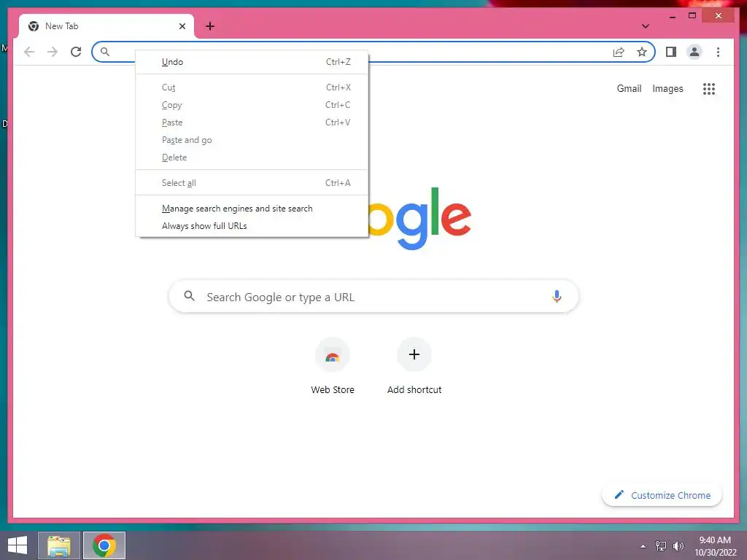
Task: Open the Images link
Action: (667, 88)
